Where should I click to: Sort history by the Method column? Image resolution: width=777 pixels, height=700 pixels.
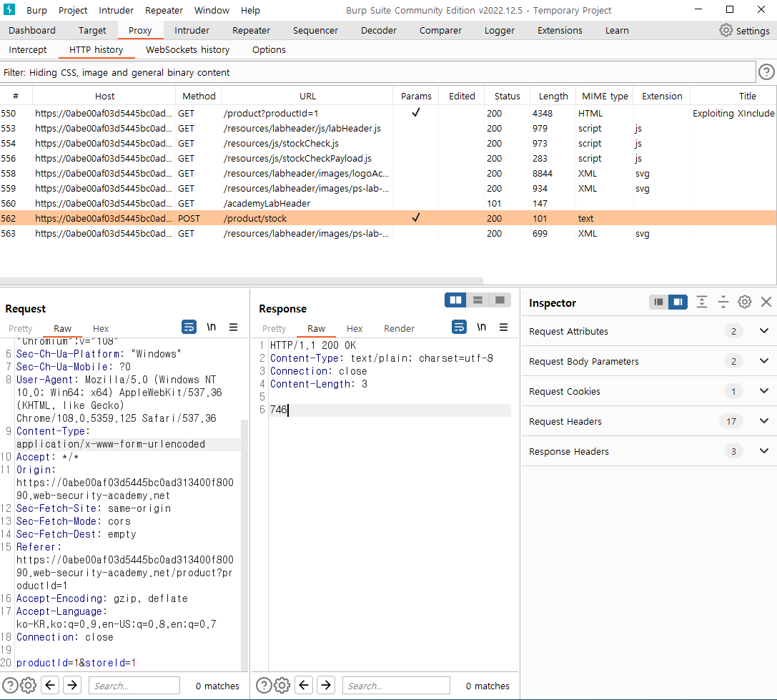(199, 97)
